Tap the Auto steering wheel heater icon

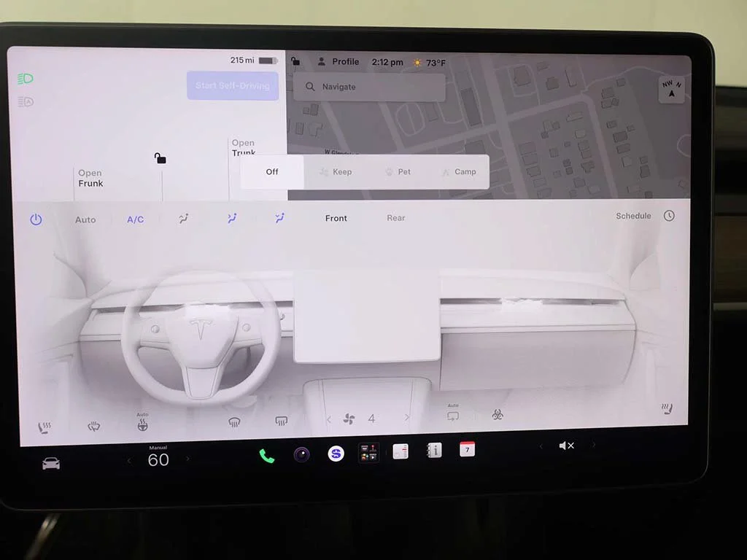(x=142, y=424)
